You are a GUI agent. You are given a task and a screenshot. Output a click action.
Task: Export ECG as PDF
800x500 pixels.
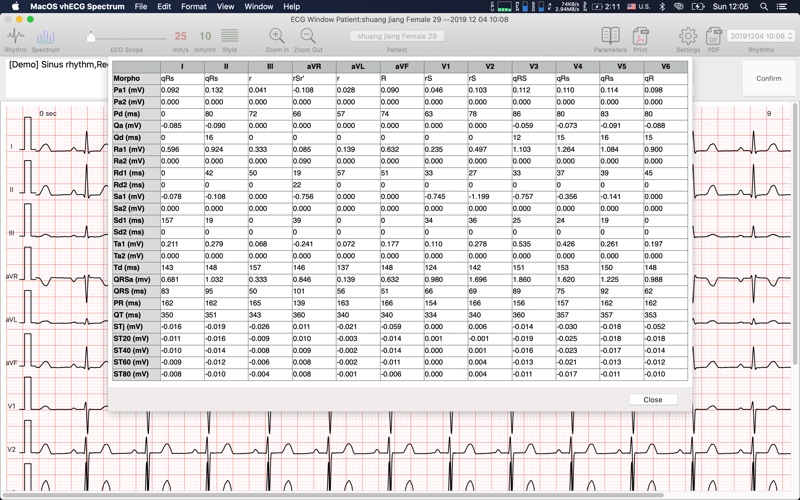(x=713, y=36)
